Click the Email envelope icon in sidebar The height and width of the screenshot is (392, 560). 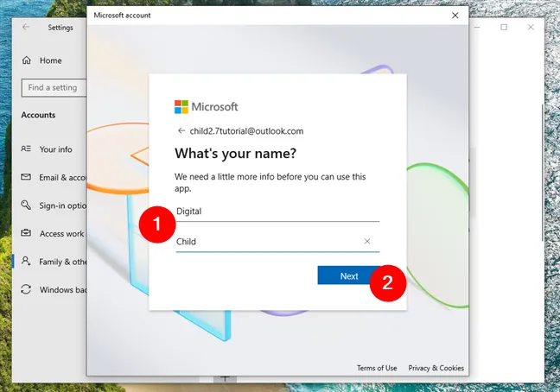(x=26, y=177)
